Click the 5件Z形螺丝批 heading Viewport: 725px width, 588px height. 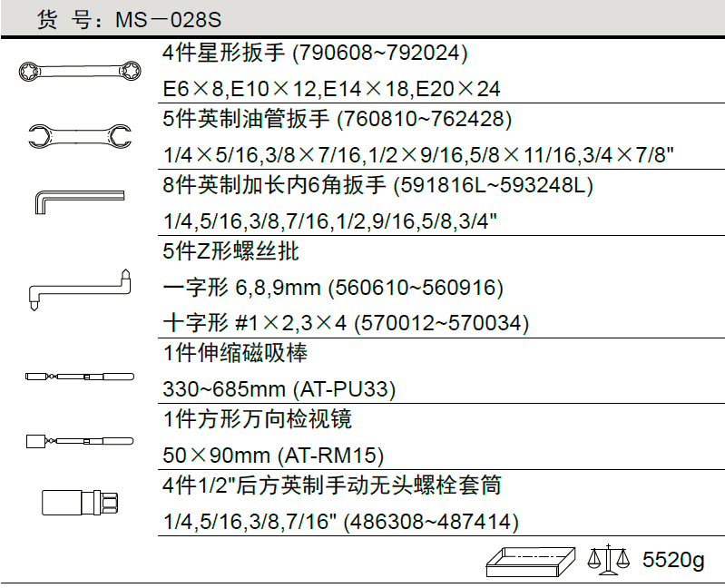tap(231, 251)
